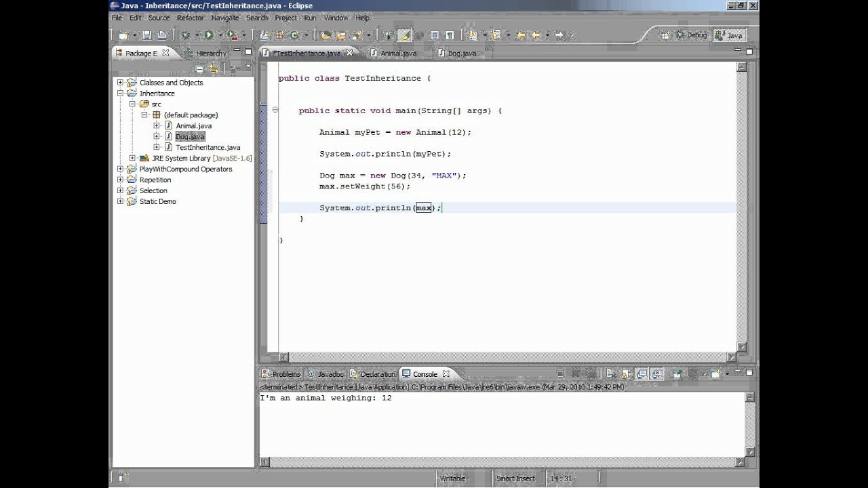Switch to the Java perspective
This screenshot has width=868, height=488.
pyautogui.click(x=730, y=35)
